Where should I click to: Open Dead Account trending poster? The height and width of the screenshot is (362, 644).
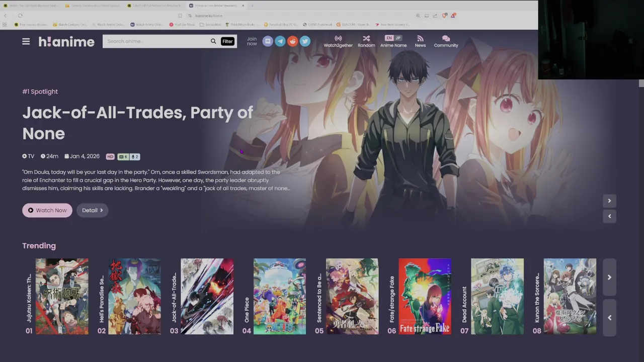pos(497,296)
